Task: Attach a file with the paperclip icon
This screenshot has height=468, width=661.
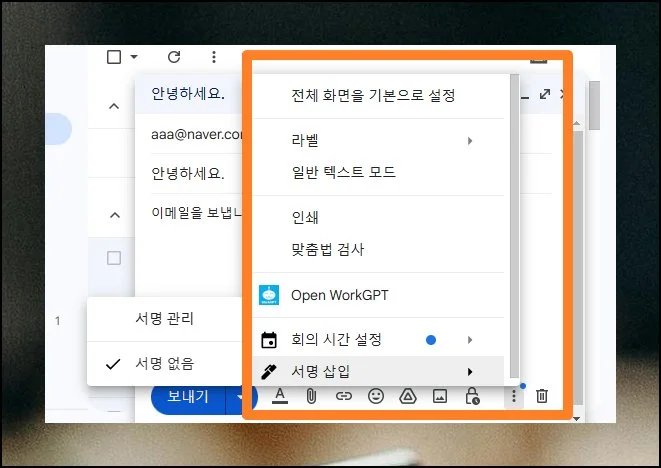Action: coord(311,396)
